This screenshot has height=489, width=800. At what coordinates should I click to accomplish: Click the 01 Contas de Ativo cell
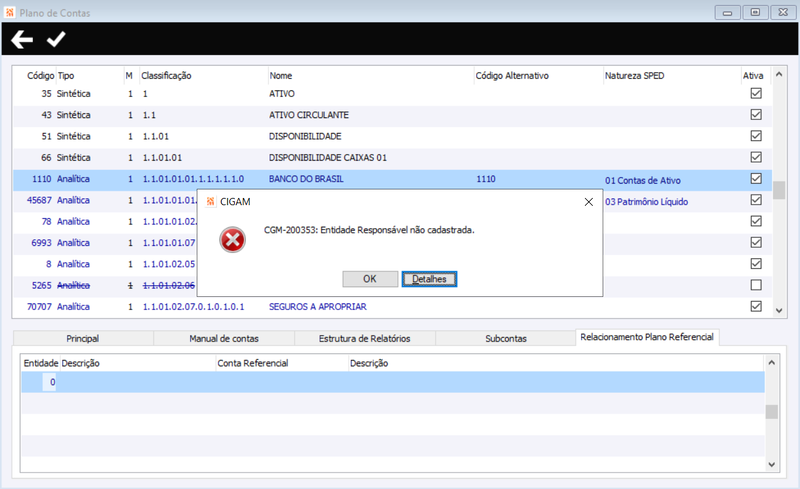pyautogui.click(x=643, y=180)
